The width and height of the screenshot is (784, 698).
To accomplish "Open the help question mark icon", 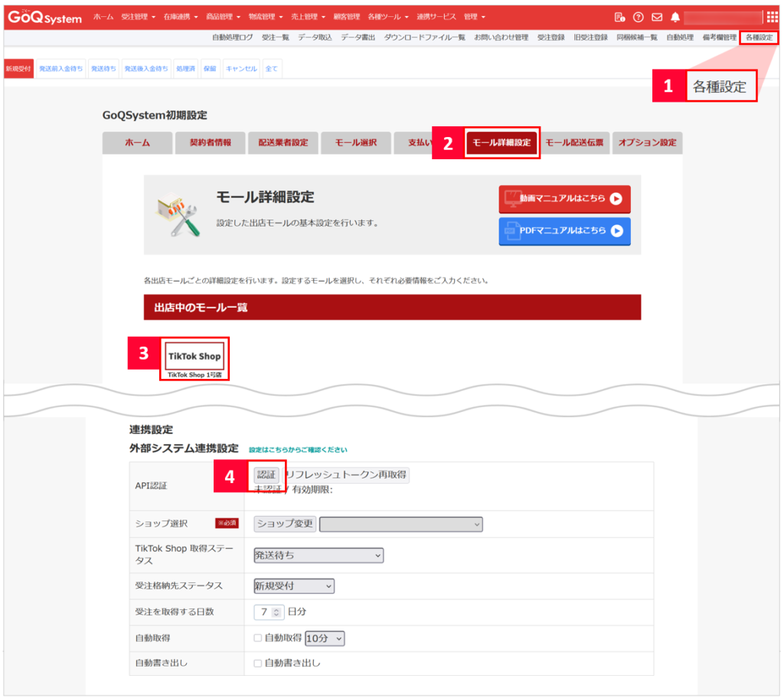I will (638, 17).
